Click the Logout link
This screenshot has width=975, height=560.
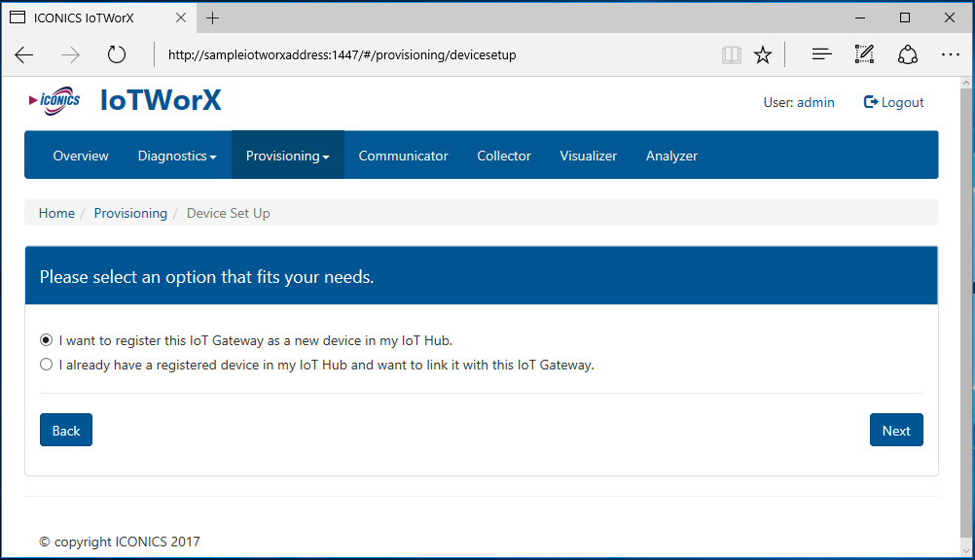[x=894, y=102]
